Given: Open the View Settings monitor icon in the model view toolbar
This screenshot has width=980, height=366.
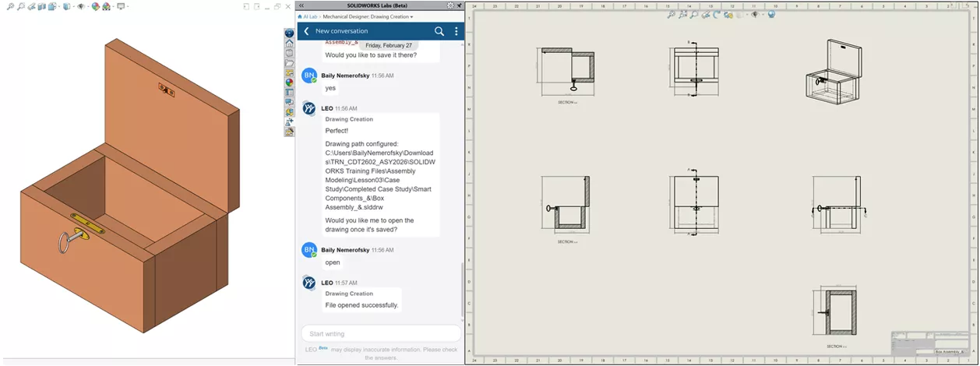Looking at the screenshot, I should tap(121, 6).
